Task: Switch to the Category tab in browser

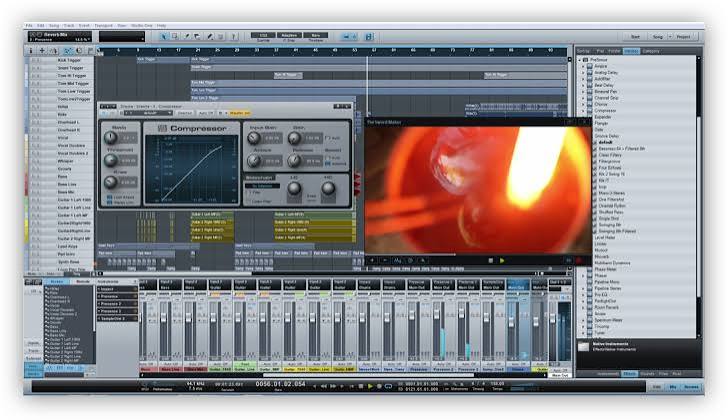Action: pos(650,51)
